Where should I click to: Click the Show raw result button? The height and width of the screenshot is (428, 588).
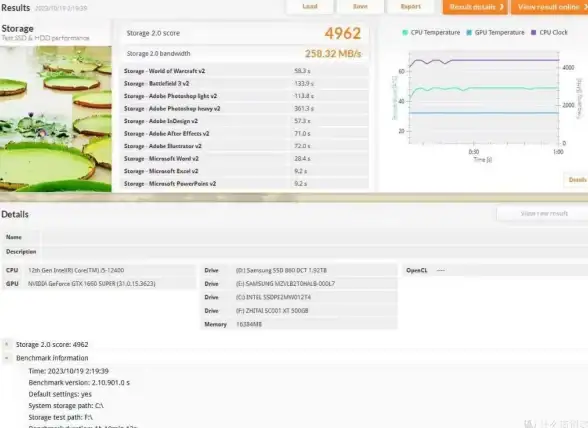(543, 213)
